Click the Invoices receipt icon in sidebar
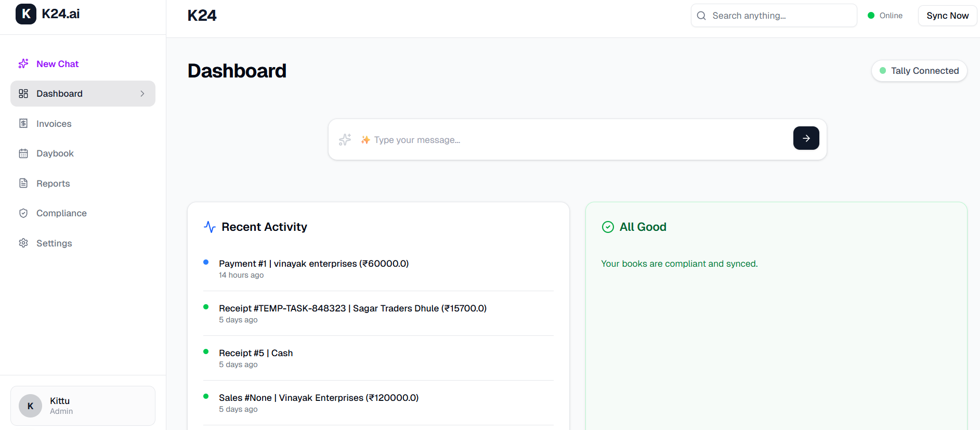Image resolution: width=980 pixels, height=430 pixels. point(23,124)
